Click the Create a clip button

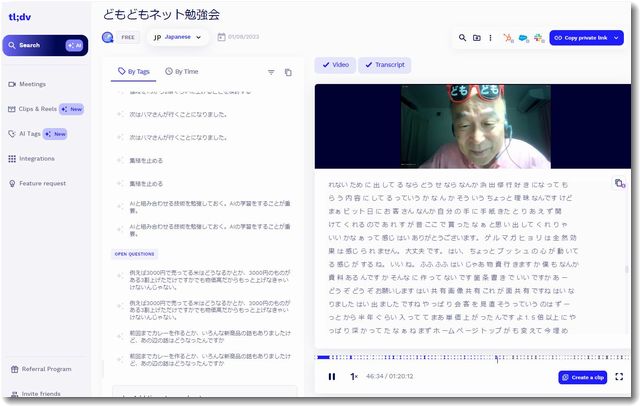tap(582, 377)
